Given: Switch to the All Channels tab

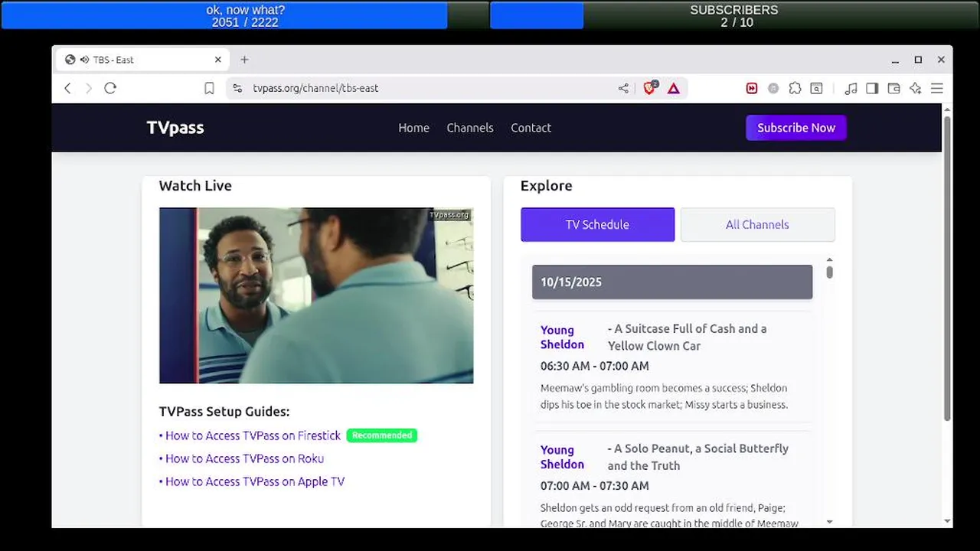Looking at the screenshot, I should coord(757,224).
